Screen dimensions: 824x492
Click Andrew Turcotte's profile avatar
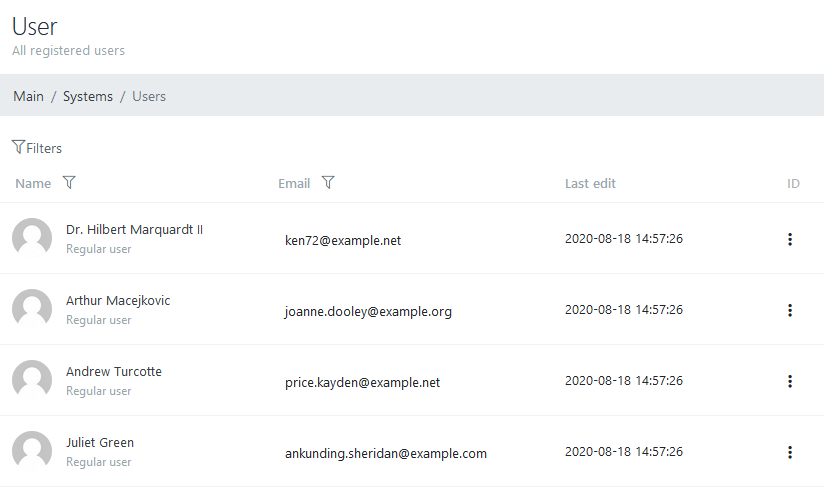coord(32,380)
